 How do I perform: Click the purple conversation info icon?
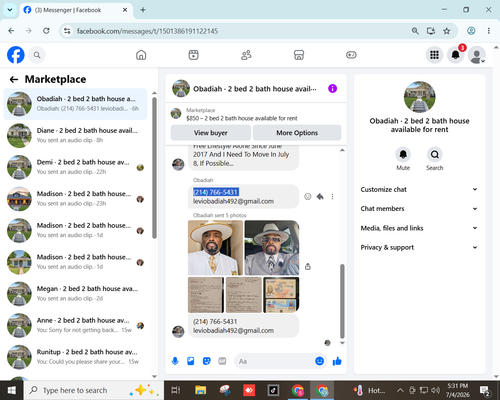(332, 88)
